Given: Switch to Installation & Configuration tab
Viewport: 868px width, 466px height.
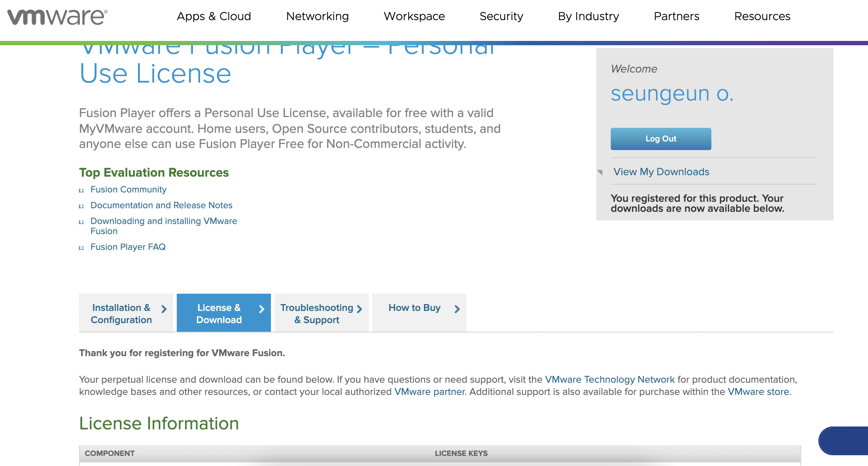Looking at the screenshot, I should (121, 313).
